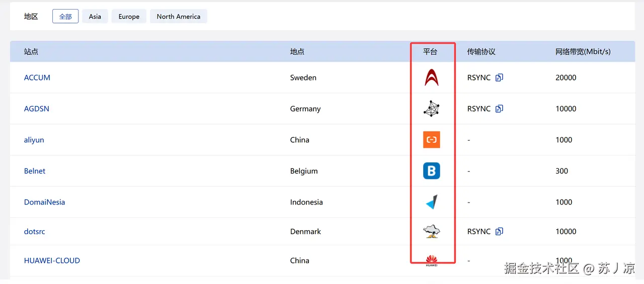Click the RSYNC text in AGDSN row
Viewport: 644px width, 284px height.
[479, 109]
